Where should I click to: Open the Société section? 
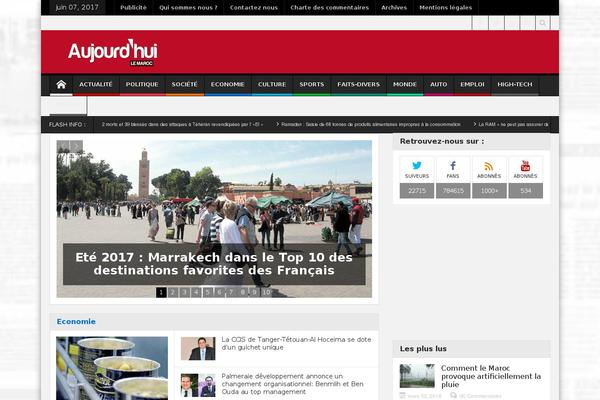tap(184, 84)
